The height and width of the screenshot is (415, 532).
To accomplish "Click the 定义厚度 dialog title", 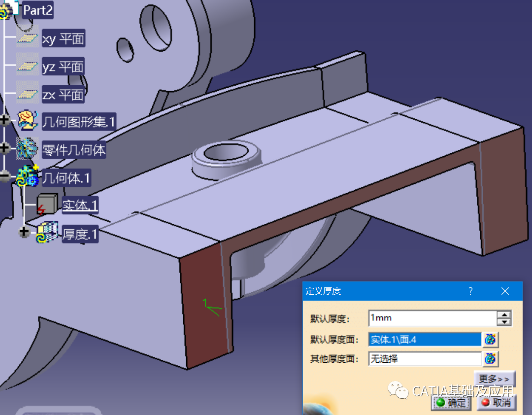I will tap(323, 291).
